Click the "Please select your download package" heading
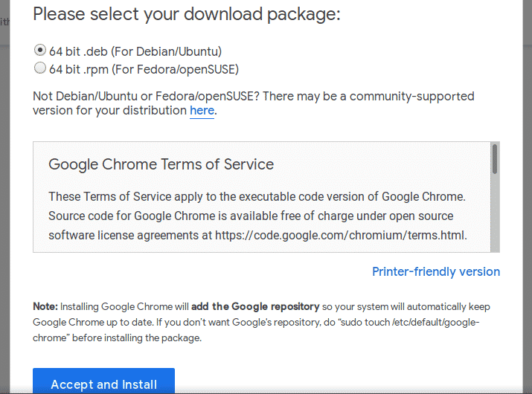Screen dimensions: 532x394 point(186,14)
